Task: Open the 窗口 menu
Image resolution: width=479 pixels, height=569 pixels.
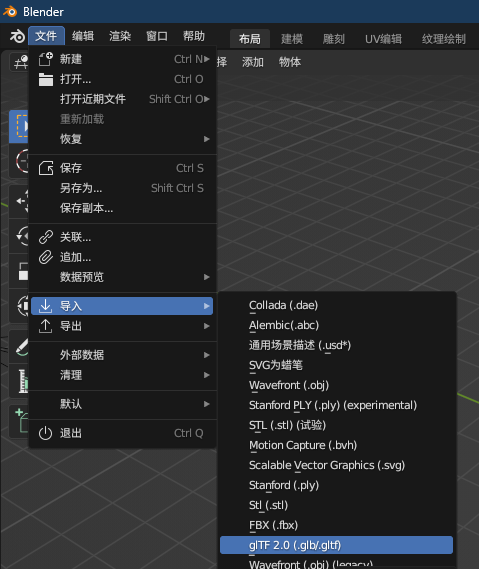Action: 157,36
